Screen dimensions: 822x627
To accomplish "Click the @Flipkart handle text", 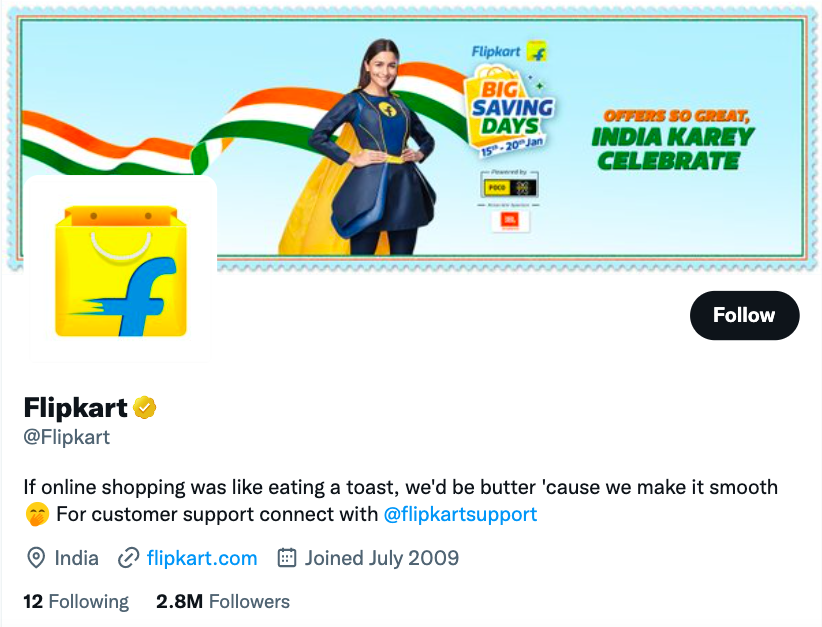I will pyautogui.click(x=67, y=437).
